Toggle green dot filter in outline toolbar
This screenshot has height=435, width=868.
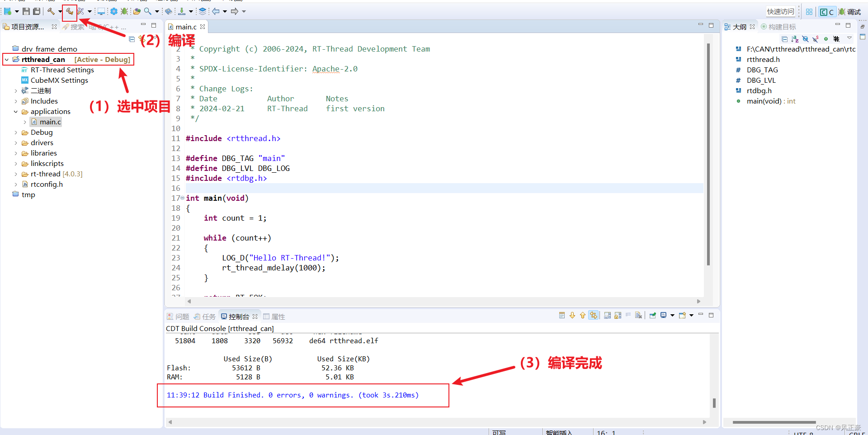coord(826,39)
